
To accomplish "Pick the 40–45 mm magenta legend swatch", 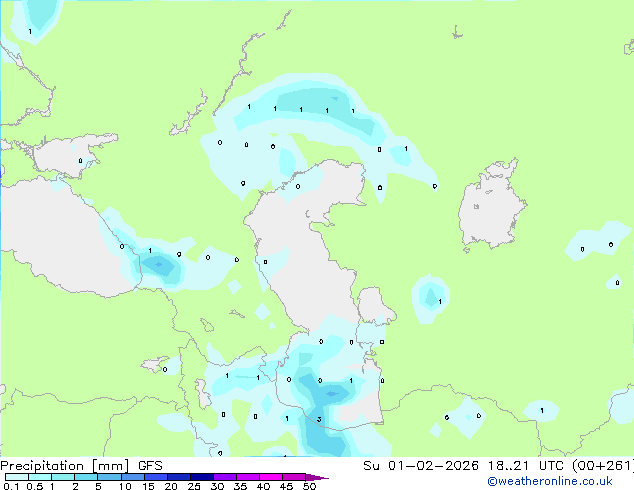I will [271, 477].
